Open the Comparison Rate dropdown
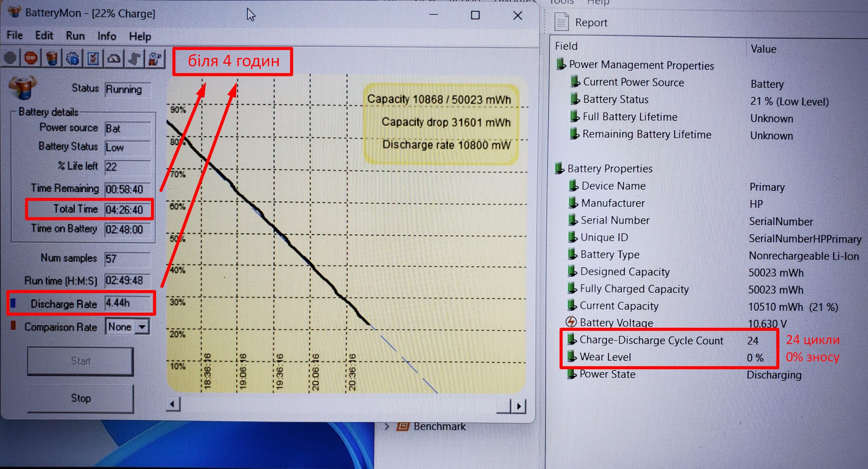Image resolution: width=868 pixels, height=469 pixels. [x=142, y=327]
